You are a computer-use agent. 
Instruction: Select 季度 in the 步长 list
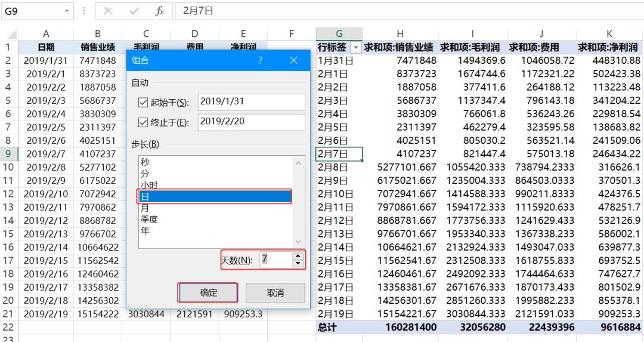pos(149,219)
